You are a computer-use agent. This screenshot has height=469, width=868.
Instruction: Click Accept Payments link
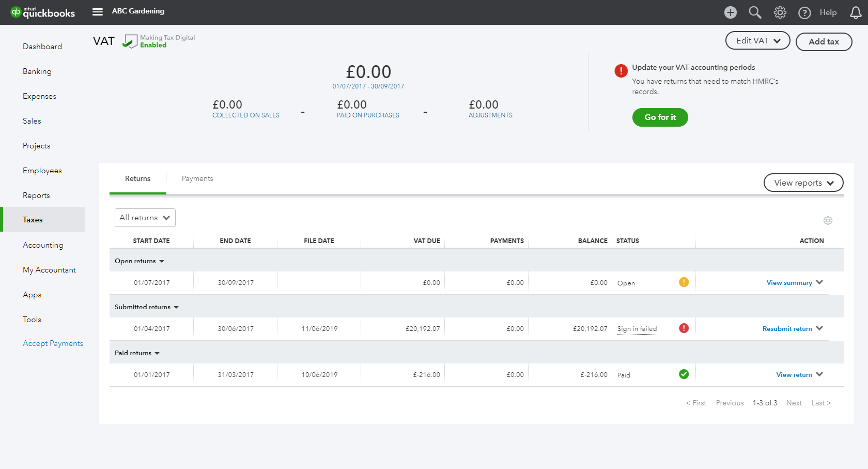point(53,343)
